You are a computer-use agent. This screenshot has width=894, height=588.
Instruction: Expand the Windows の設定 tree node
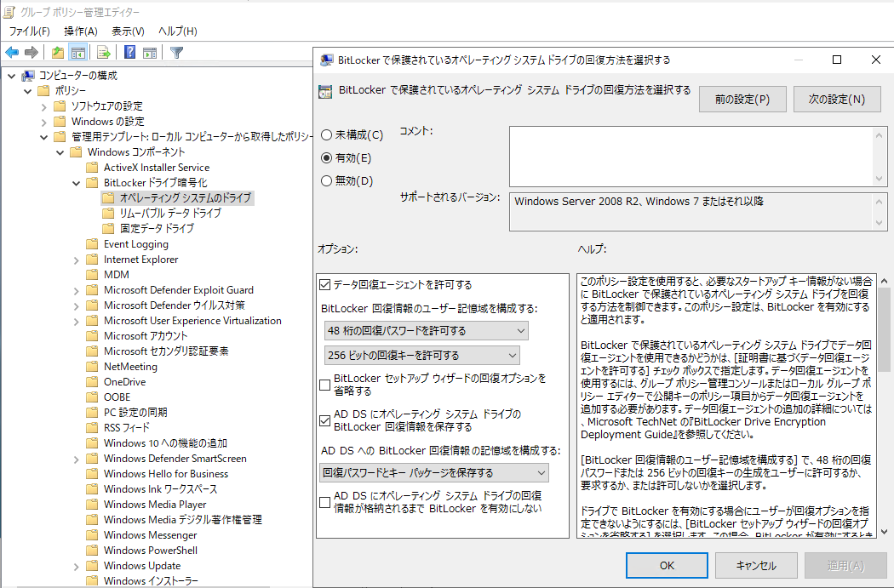pos(44,122)
